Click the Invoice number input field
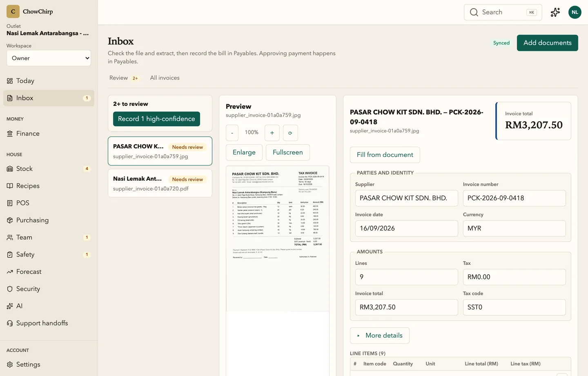 click(x=514, y=198)
